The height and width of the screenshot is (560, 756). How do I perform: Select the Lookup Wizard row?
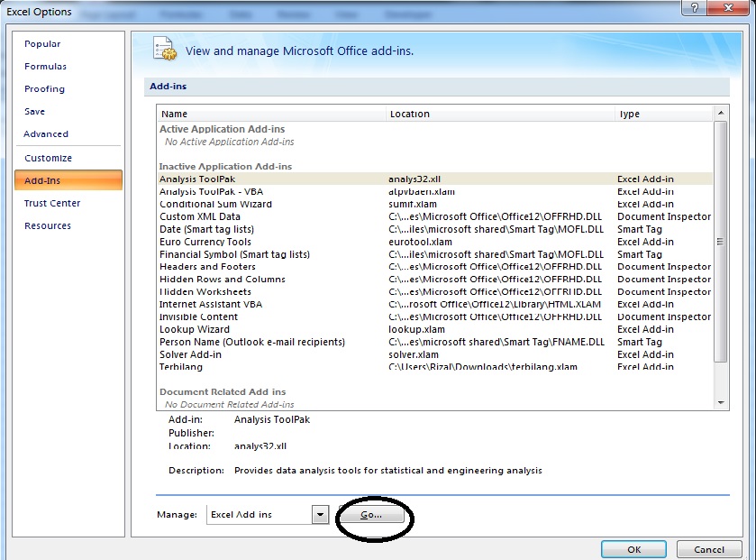click(x=435, y=330)
